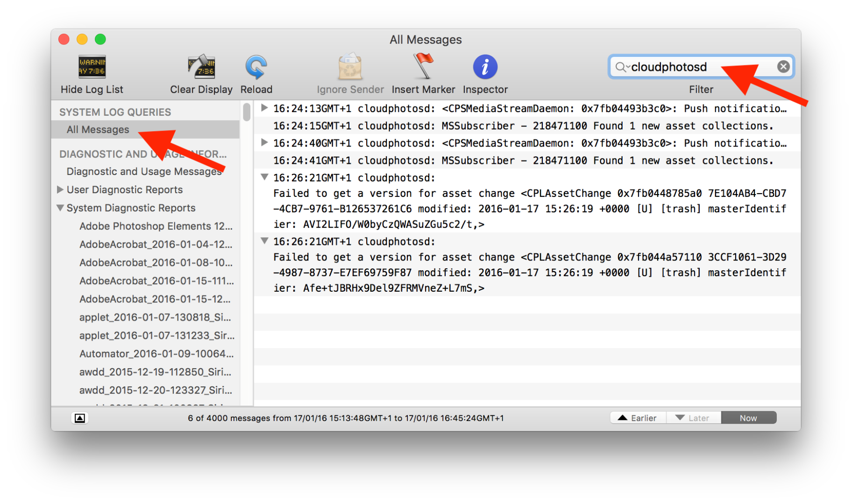The width and height of the screenshot is (852, 504).
Task: Click the Ignore Sender icon
Action: [x=350, y=67]
